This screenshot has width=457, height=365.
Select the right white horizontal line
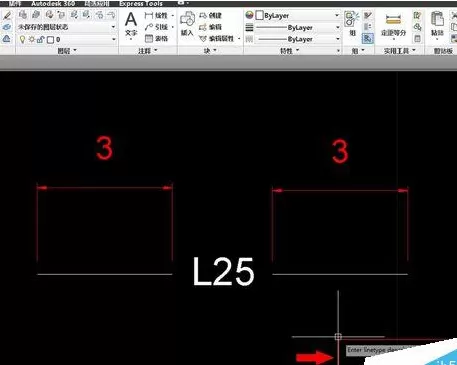click(340, 274)
